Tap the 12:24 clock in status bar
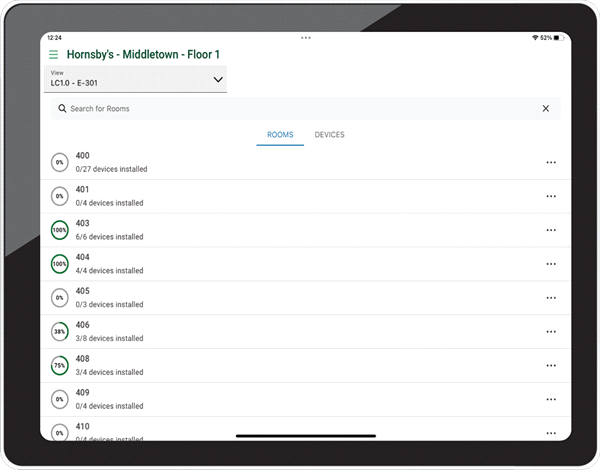The image size is (600, 470). (x=54, y=38)
